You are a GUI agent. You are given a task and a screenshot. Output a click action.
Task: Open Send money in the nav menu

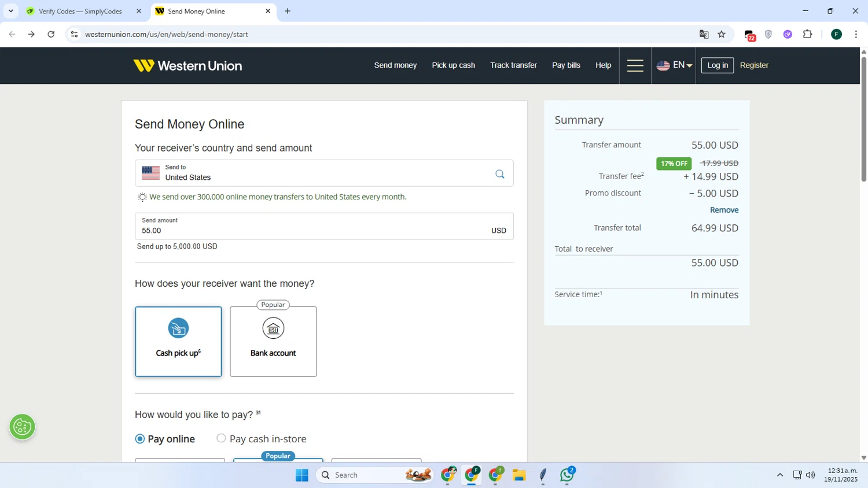click(395, 65)
